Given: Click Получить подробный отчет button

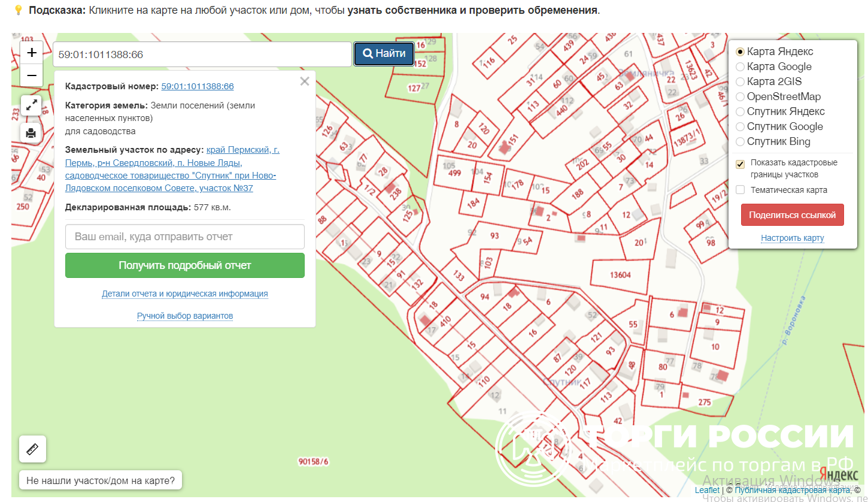Looking at the screenshot, I should [185, 265].
